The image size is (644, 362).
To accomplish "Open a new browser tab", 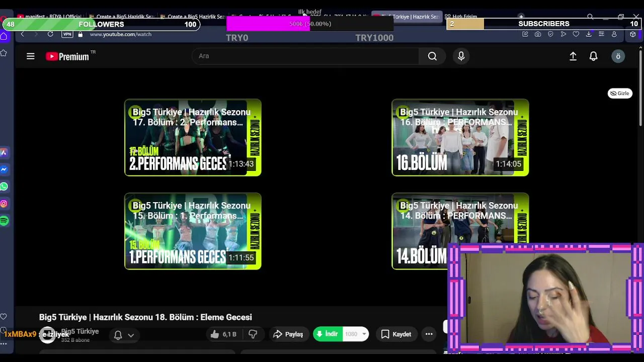I will 521,17.
